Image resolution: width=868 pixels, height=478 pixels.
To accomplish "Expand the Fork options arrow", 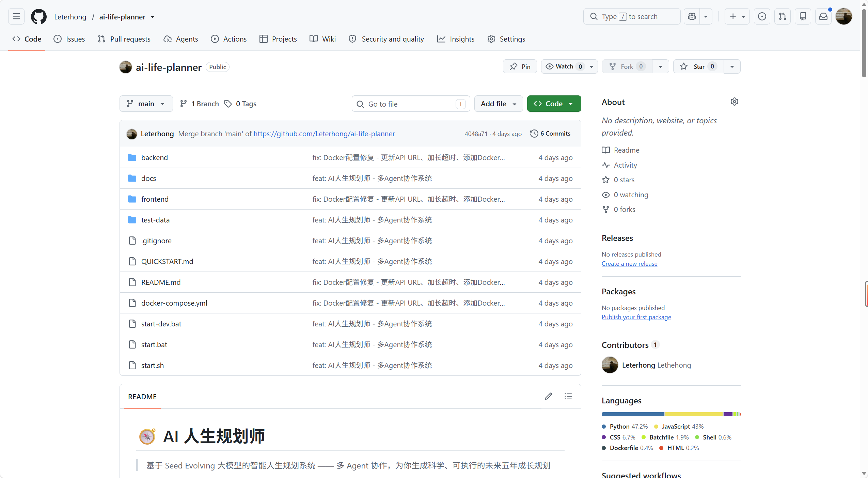I will (x=661, y=66).
